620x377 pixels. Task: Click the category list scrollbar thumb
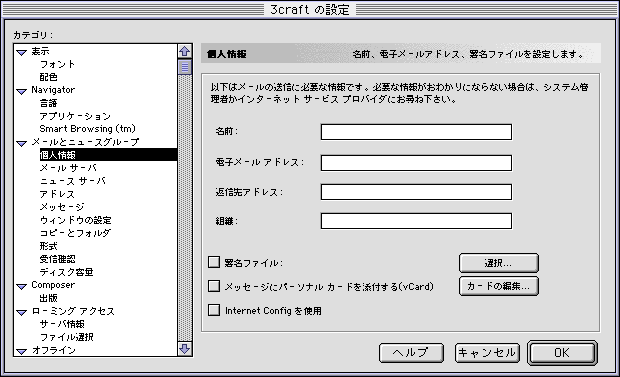pyautogui.click(x=185, y=67)
